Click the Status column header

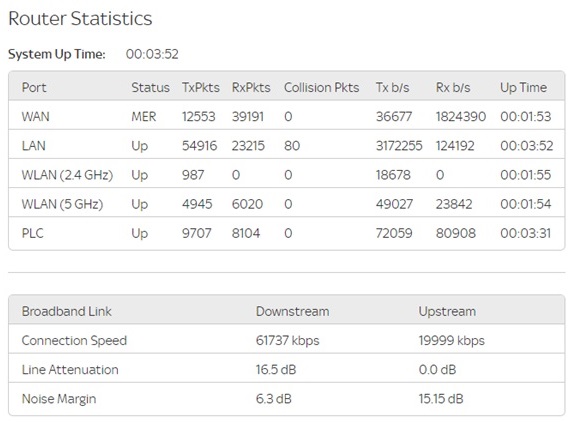[150, 87]
